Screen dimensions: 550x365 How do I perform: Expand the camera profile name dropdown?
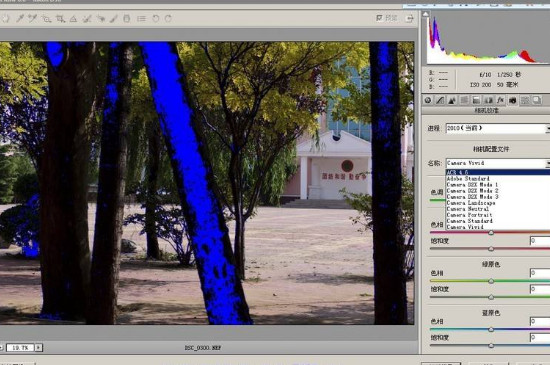pos(497,163)
